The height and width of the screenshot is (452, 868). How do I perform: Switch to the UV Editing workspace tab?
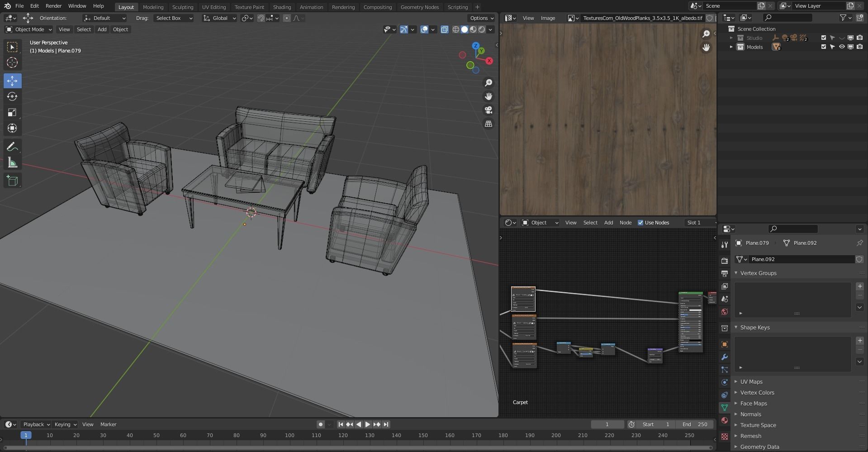tap(214, 7)
